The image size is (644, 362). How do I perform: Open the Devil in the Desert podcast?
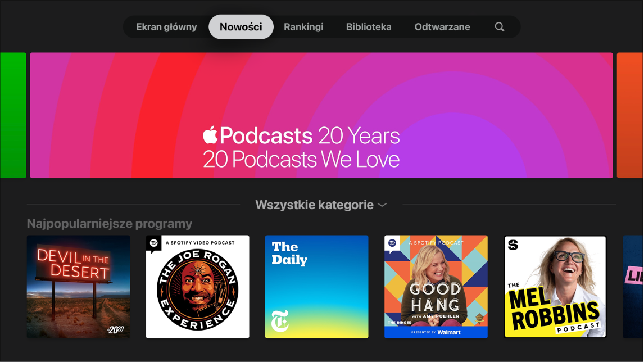[78, 287]
